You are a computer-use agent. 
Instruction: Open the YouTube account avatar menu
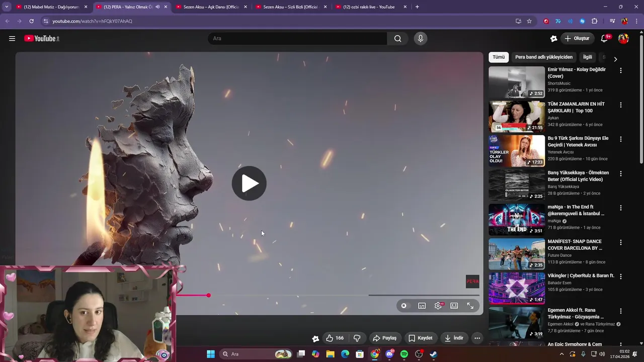(x=623, y=38)
